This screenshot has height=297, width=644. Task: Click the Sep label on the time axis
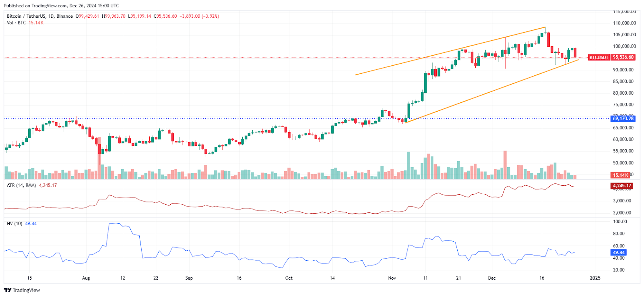189,278
